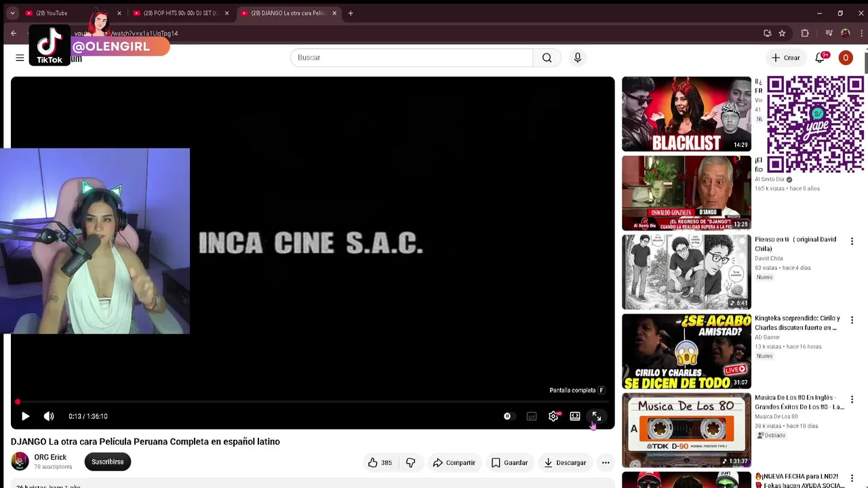Screen dimensions: 868x488
Task: Open Pienso en ti video title
Action: coord(795,244)
